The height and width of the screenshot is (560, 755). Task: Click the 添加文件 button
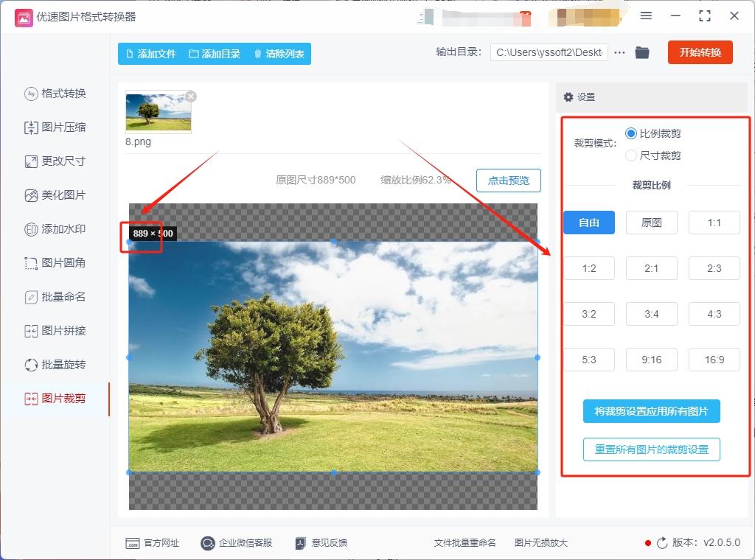[151, 54]
